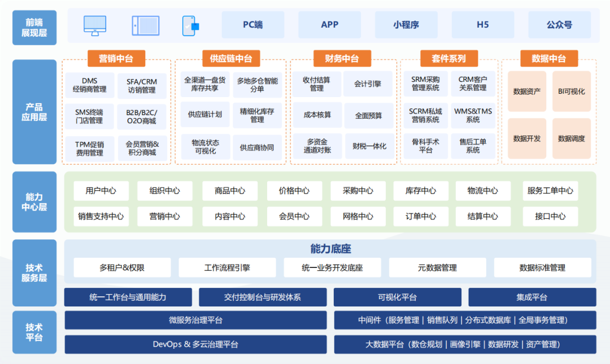
Task: Click 全渠道一盘货库存共享 module
Action: [x=205, y=84]
